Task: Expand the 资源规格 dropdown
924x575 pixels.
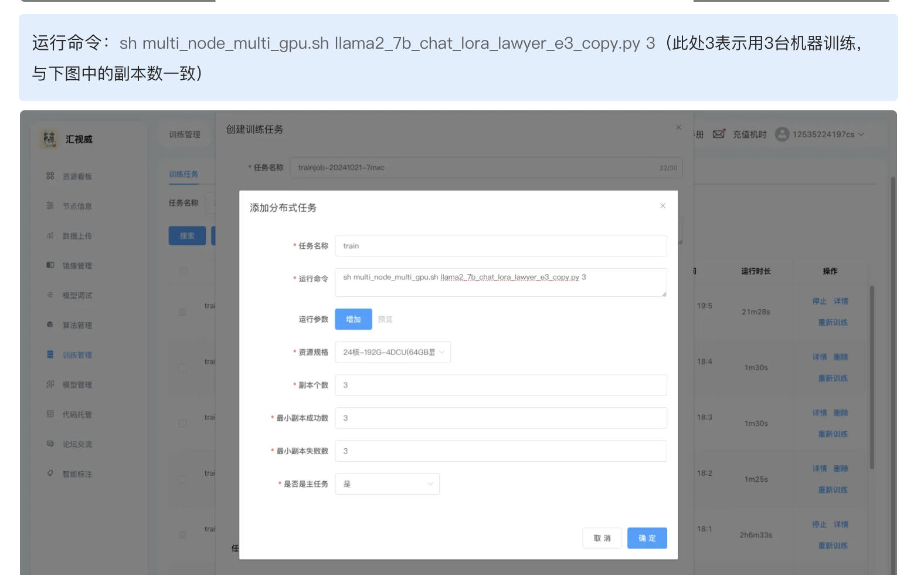Action: coord(393,352)
